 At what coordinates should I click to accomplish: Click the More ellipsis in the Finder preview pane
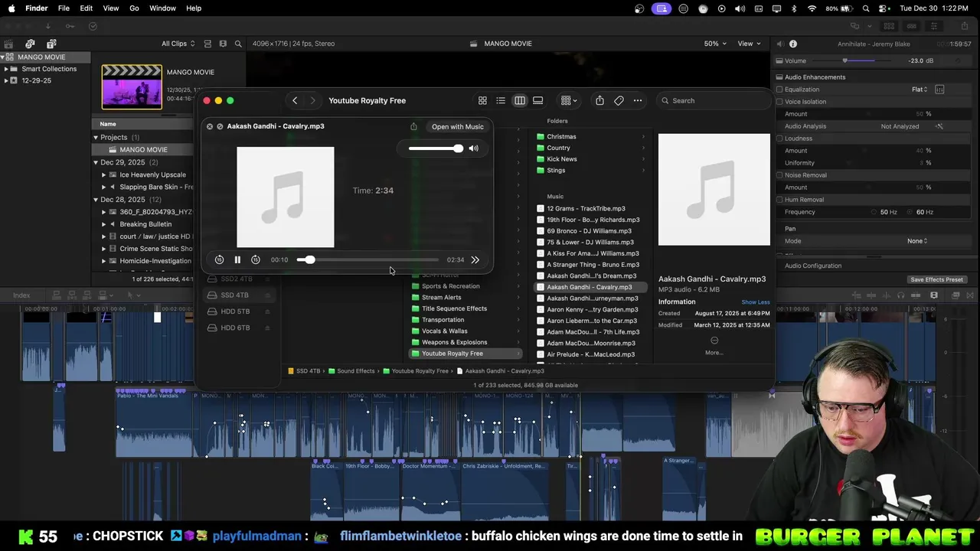coord(714,341)
